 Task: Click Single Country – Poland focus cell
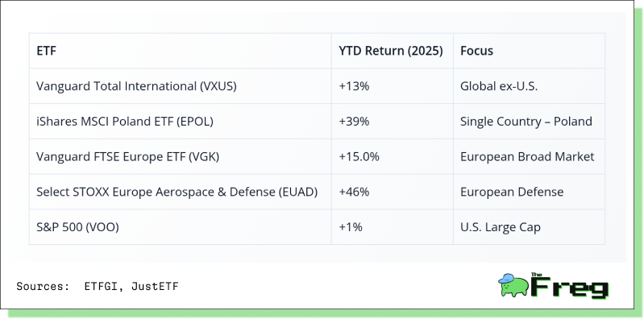[x=529, y=122]
